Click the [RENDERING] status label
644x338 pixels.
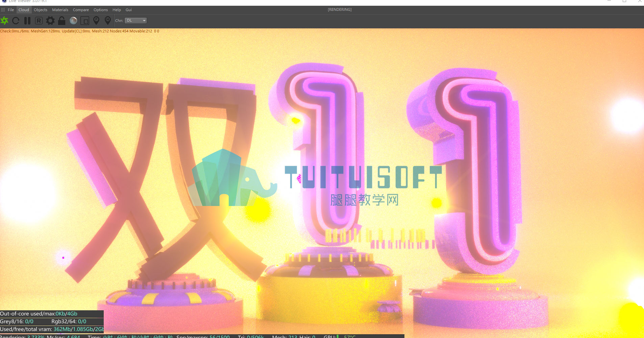pos(340,9)
